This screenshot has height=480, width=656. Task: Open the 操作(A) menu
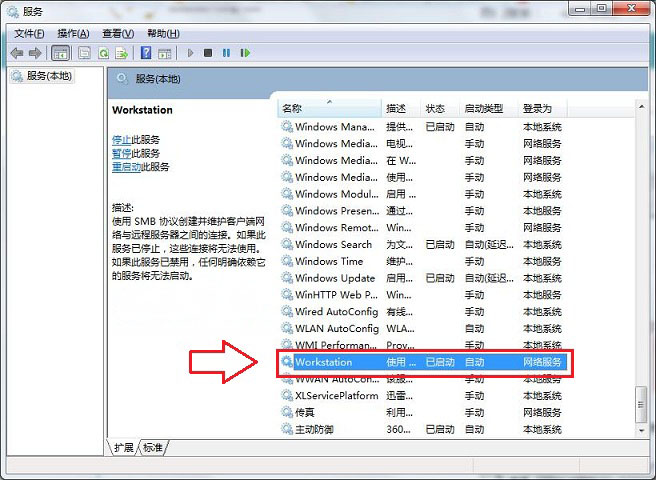click(73, 33)
